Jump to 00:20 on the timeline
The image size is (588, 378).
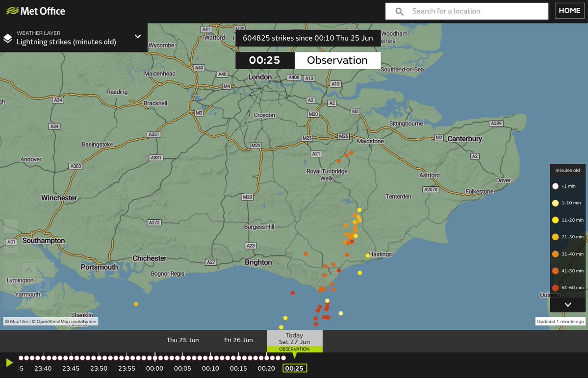[266, 368]
